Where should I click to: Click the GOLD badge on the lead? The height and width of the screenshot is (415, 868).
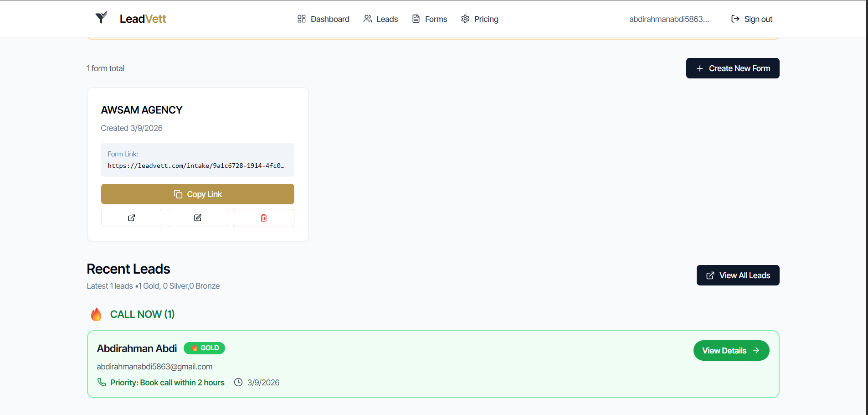(x=205, y=348)
